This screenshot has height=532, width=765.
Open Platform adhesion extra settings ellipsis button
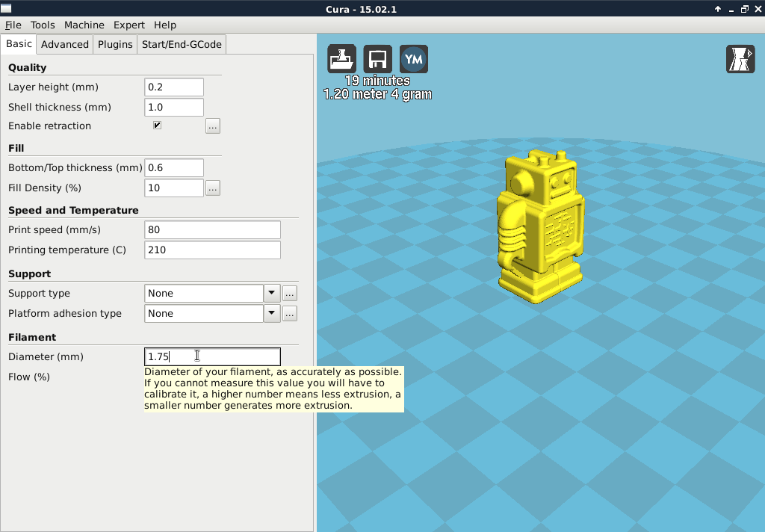click(290, 314)
